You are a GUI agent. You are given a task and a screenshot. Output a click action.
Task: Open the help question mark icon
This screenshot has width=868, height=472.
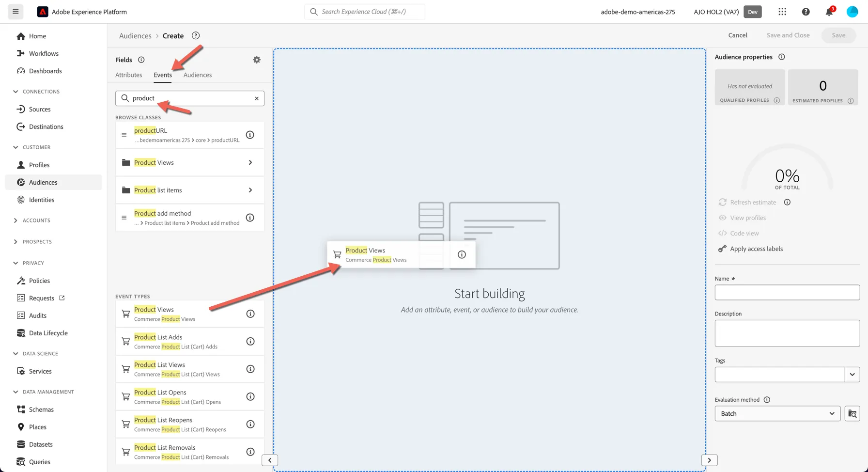(x=806, y=12)
